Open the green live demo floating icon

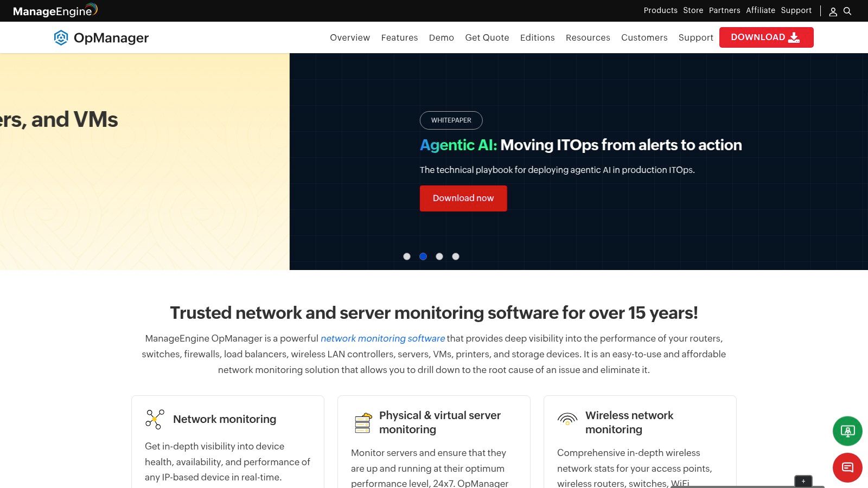coord(847,431)
